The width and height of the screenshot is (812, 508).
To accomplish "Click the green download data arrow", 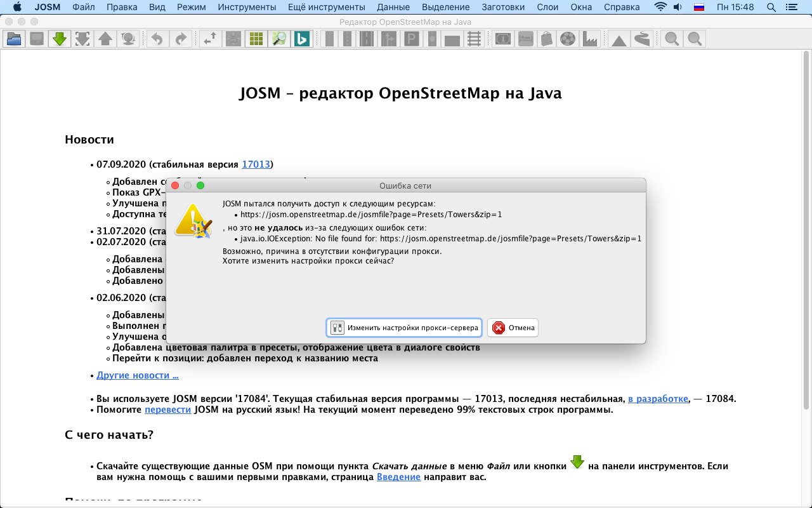I will coord(60,39).
